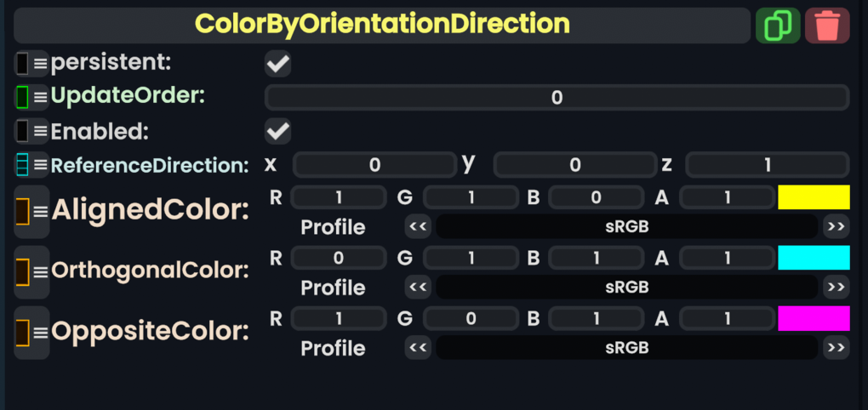The height and width of the screenshot is (410, 868).
Task: Click the ReferenceDirection z value field
Action: tap(767, 165)
